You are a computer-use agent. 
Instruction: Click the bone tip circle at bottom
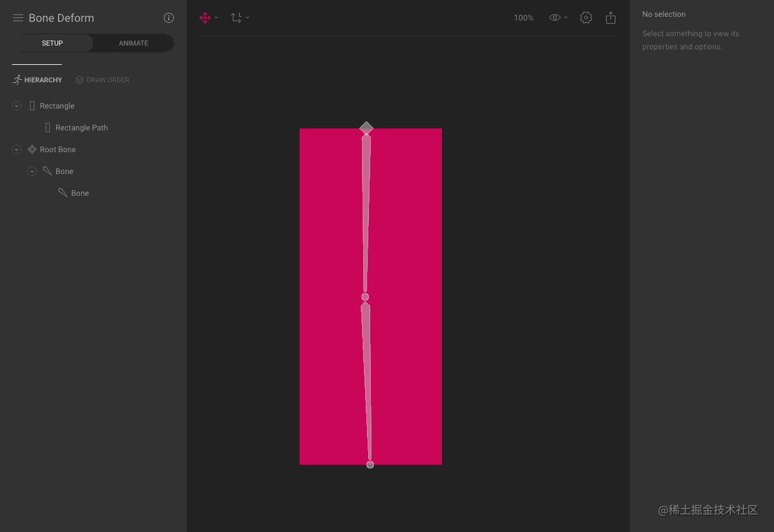pyautogui.click(x=370, y=465)
